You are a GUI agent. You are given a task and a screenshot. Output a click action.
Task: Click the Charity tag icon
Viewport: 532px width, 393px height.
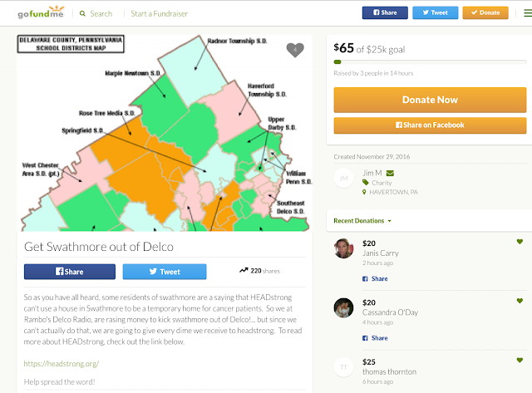click(x=367, y=183)
